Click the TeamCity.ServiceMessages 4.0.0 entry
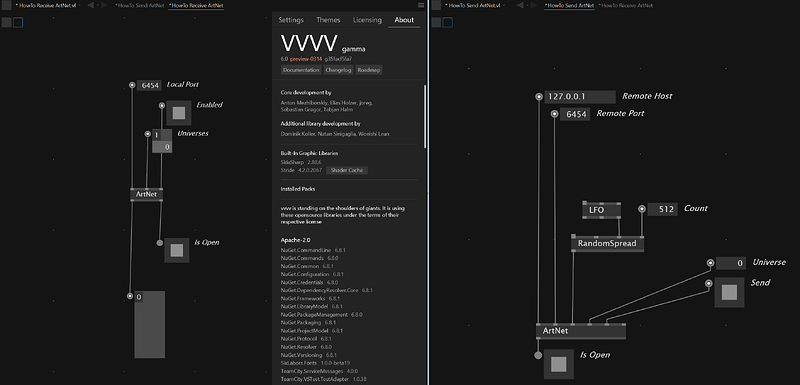 pos(319,371)
